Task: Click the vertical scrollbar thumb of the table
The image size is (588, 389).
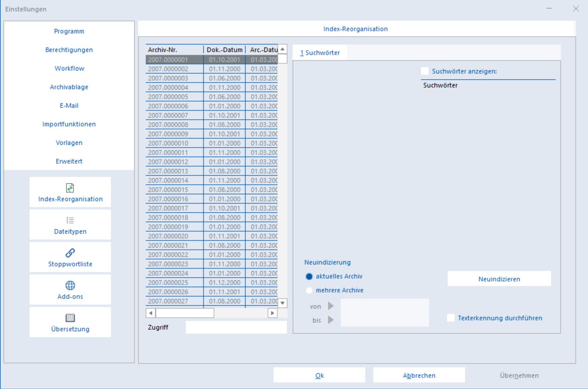Action: pyautogui.click(x=283, y=58)
